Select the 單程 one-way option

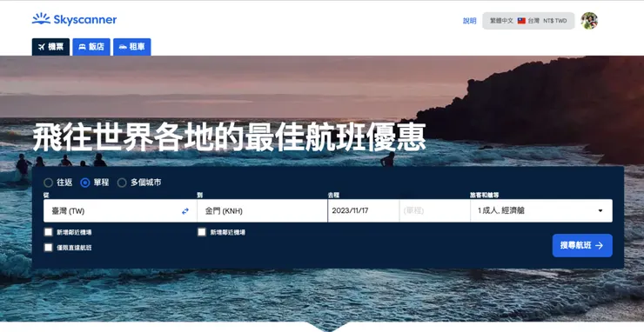[85, 183]
